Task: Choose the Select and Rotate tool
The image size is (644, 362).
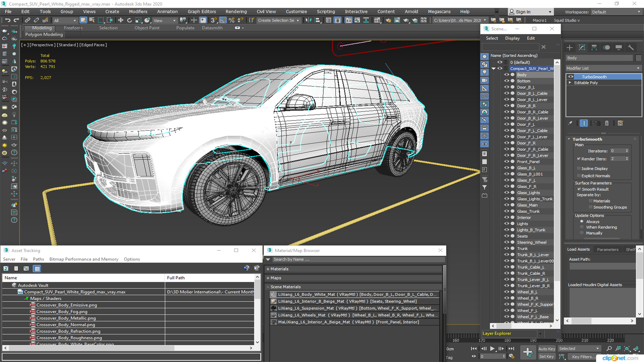Action: coord(129,20)
